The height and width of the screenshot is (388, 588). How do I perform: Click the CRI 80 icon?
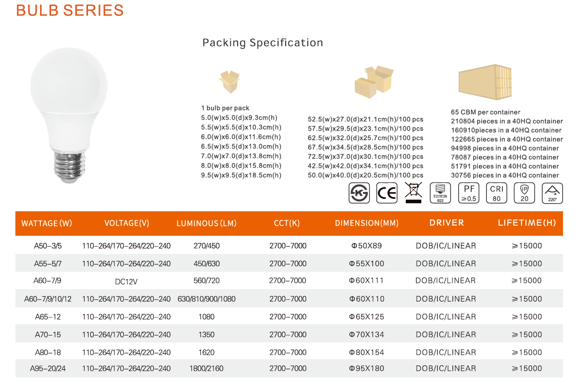[497, 193]
